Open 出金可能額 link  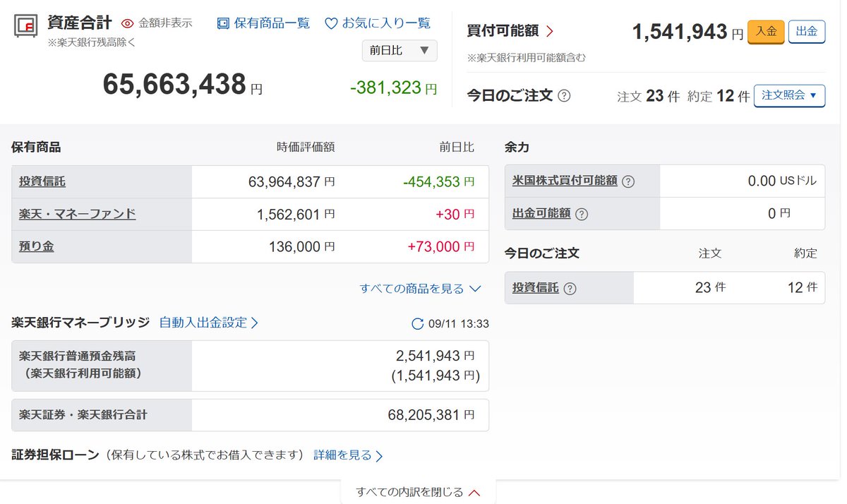(x=541, y=213)
